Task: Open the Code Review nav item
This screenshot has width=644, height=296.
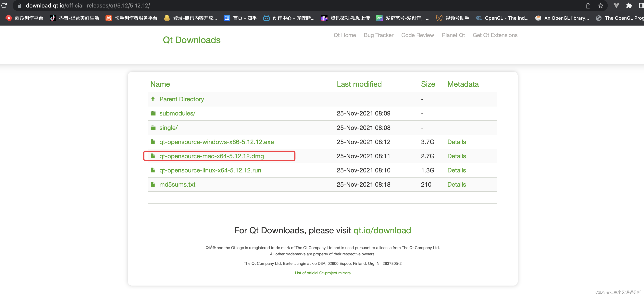Action: (417, 35)
